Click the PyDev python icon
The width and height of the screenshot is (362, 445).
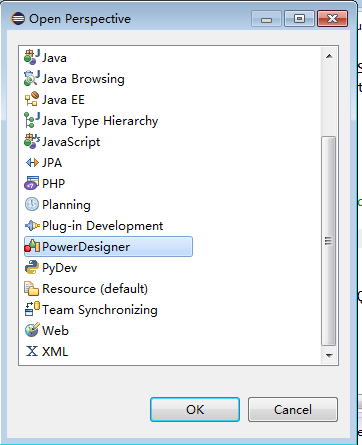[32, 267]
